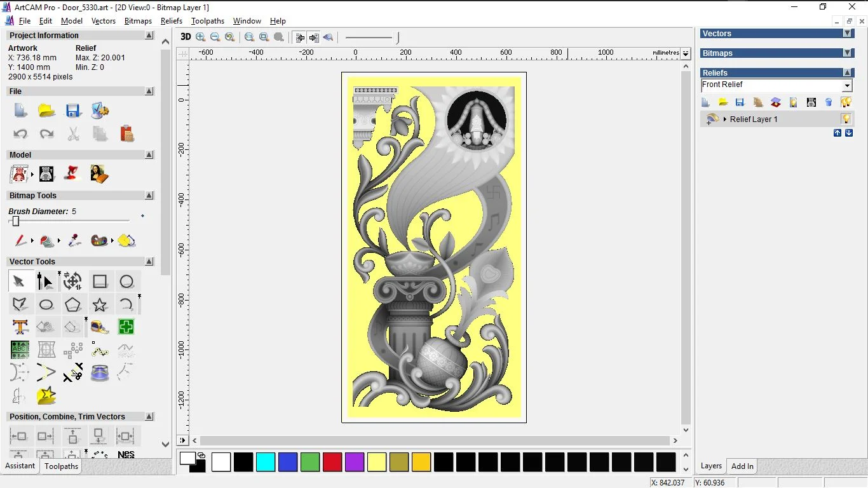Image resolution: width=868 pixels, height=488 pixels.
Task: Open the Toolpaths menu
Action: coord(208,21)
